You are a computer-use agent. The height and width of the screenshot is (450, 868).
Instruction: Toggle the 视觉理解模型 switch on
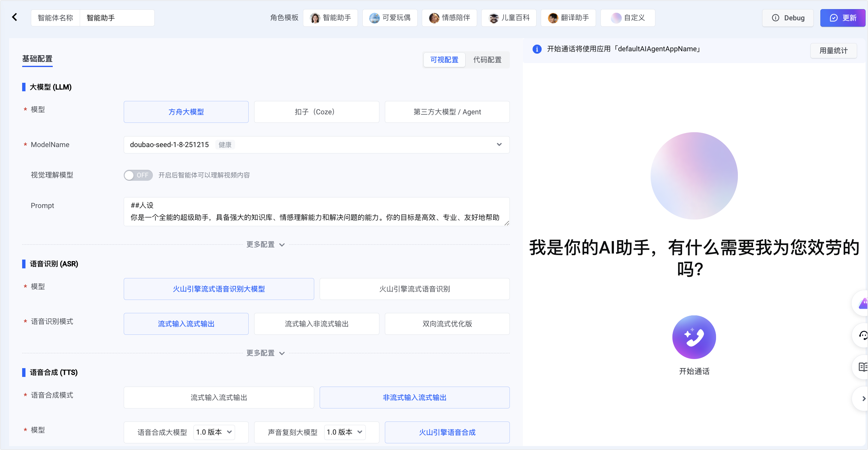138,175
